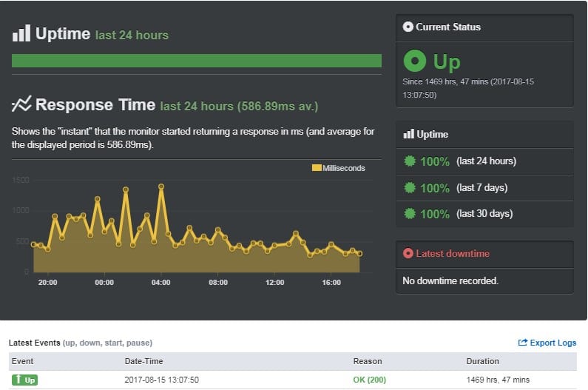This screenshot has width=588, height=390.
Task: Click the Current Status circle icon
Action: point(408,27)
